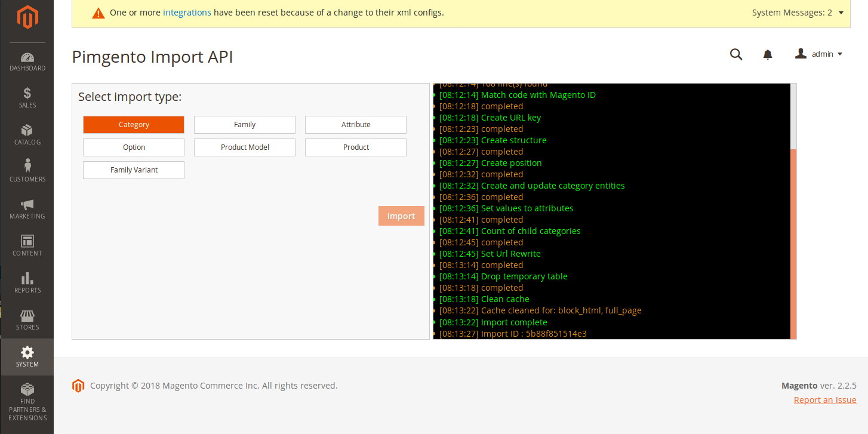Select Product Model import type
Viewport: 868px width, 434px height.
click(x=245, y=147)
